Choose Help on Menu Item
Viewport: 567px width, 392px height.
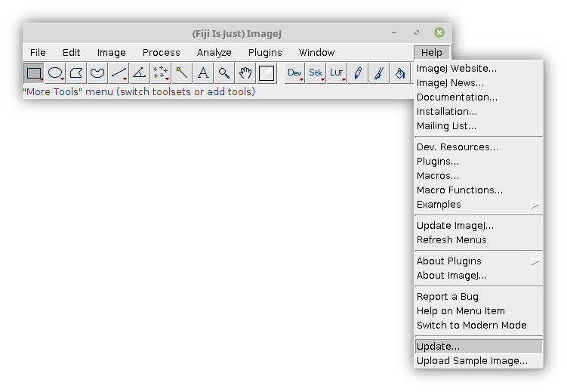479,311
